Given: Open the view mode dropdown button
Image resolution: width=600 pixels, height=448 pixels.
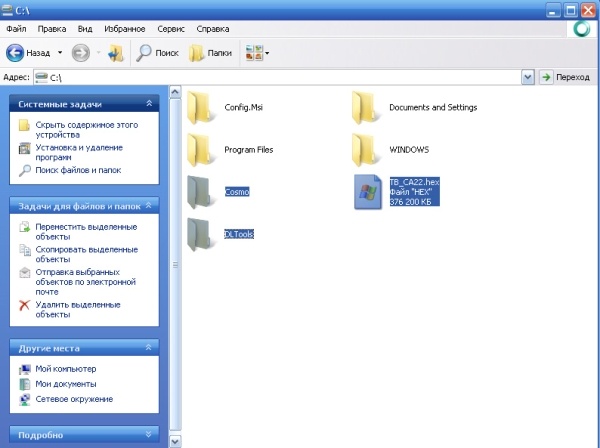Looking at the screenshot, I should (257, 52).
